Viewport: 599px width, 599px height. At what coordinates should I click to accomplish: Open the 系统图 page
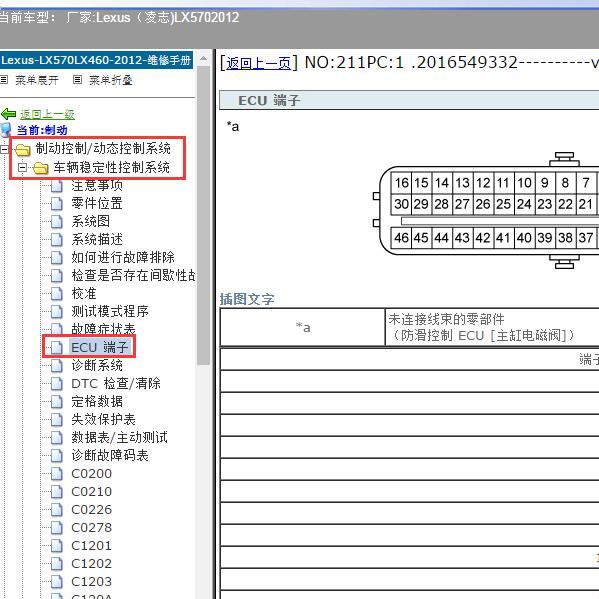[x=91, y=221]
